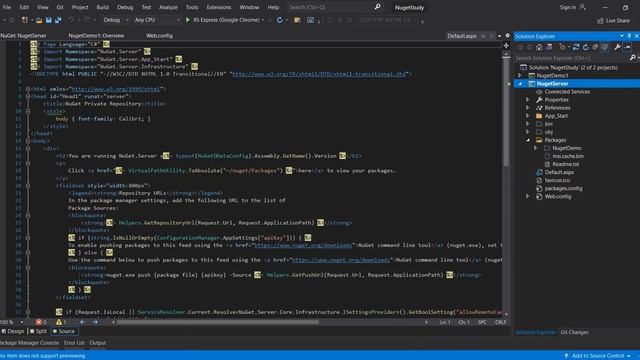
Task: Collapse the NugetServer project node
Action: [520, 84]
